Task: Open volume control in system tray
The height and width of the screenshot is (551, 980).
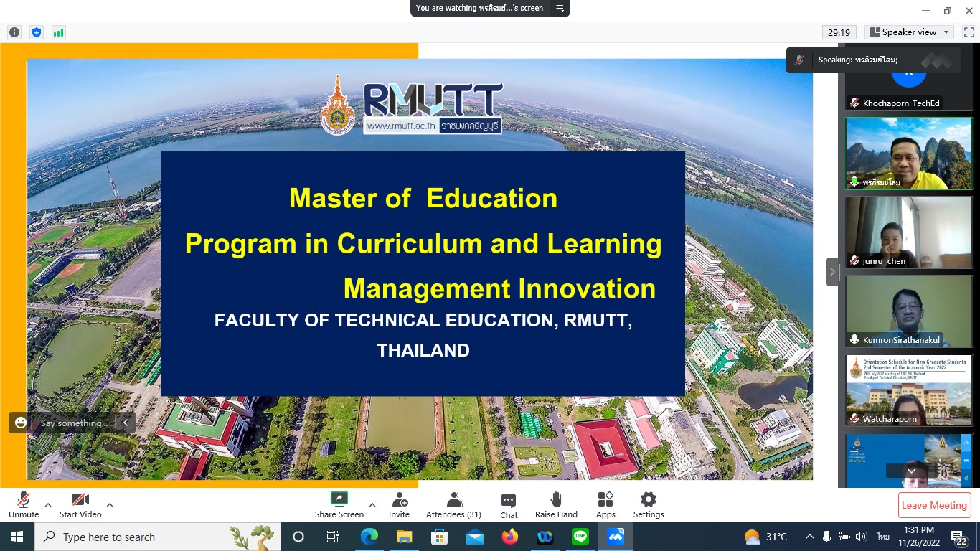Action: click(862, 537)
